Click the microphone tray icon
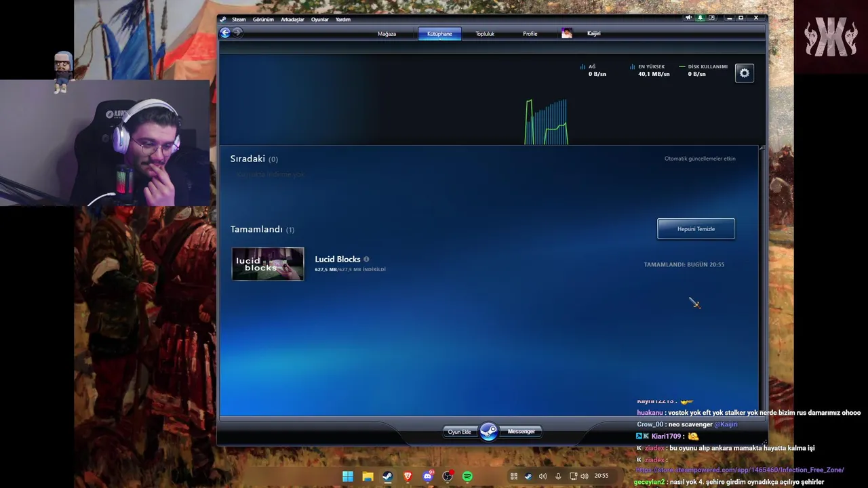868x488 pixels. click(x=558, y=476)
